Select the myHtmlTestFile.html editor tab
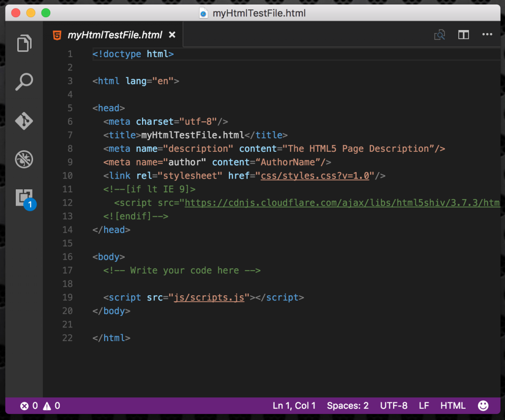The image size is (505, 420). 114,35
